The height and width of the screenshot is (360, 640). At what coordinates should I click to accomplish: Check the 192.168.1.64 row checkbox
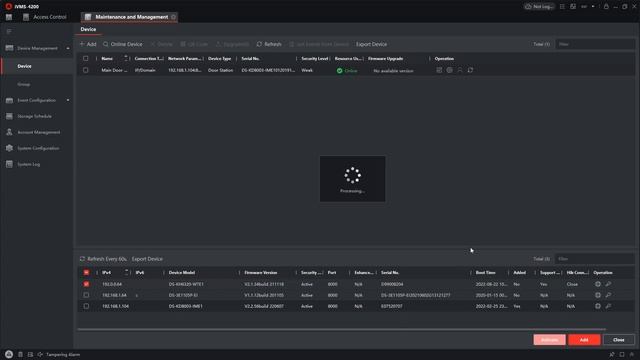[86, 295]
